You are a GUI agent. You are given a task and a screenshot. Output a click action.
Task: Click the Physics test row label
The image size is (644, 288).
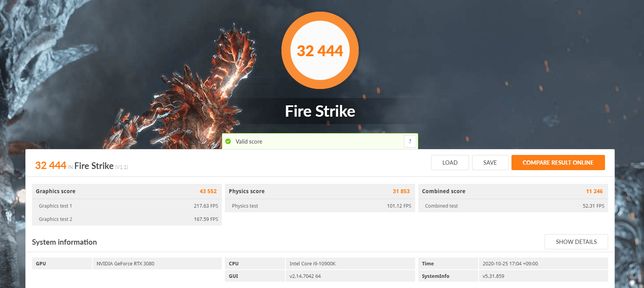click(245, 206)
